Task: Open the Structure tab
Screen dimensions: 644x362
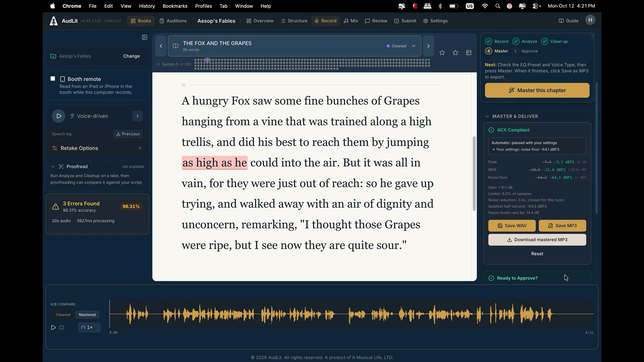Action: pos(294,21)
